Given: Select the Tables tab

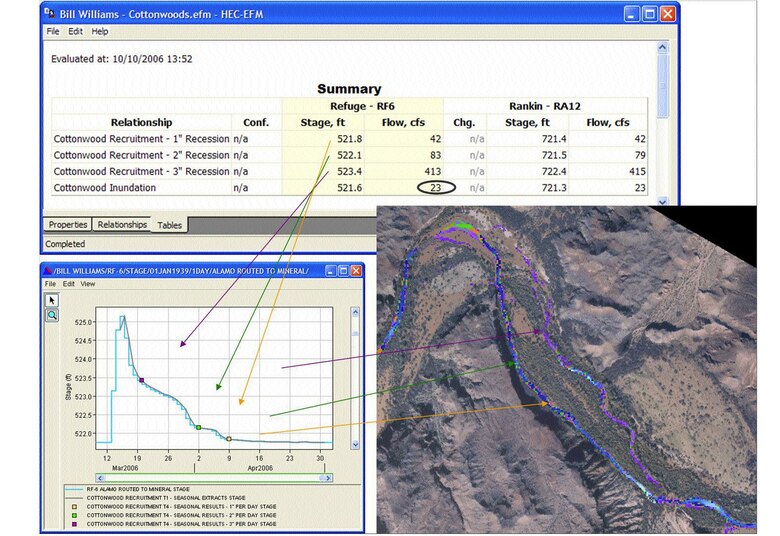Looking at the screenshot, I should 170,225.
